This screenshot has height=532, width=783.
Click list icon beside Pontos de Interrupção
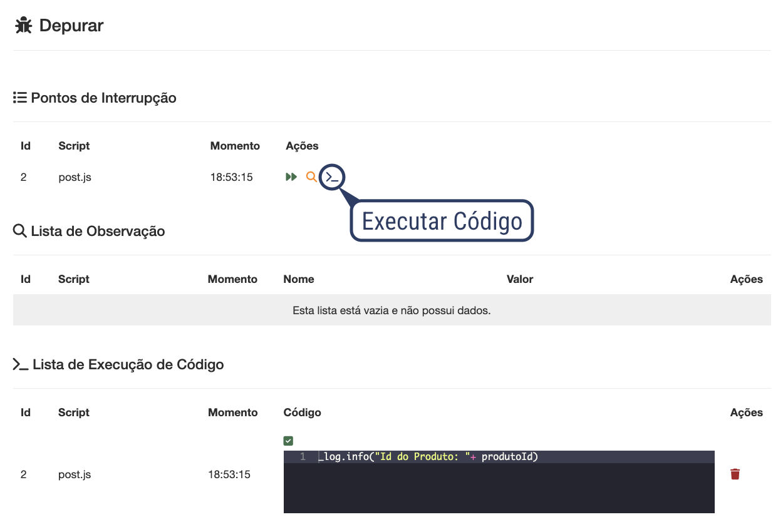click(x=19, y=98)
